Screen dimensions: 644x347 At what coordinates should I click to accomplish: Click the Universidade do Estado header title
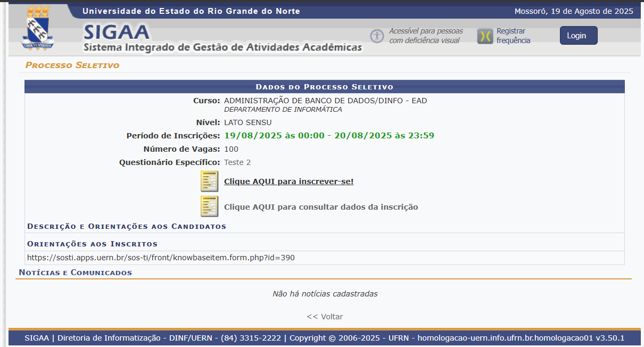[191, 11]
